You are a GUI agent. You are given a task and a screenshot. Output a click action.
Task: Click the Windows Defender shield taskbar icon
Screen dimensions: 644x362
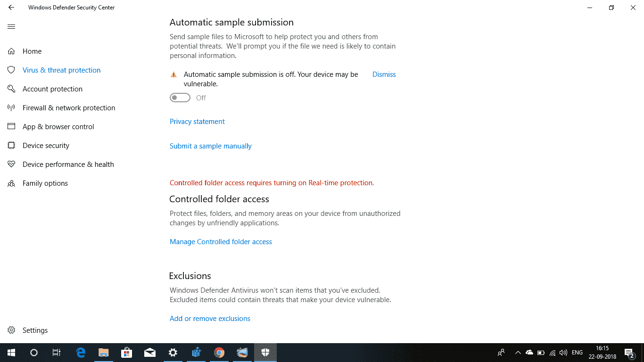[x=265, y=353]
